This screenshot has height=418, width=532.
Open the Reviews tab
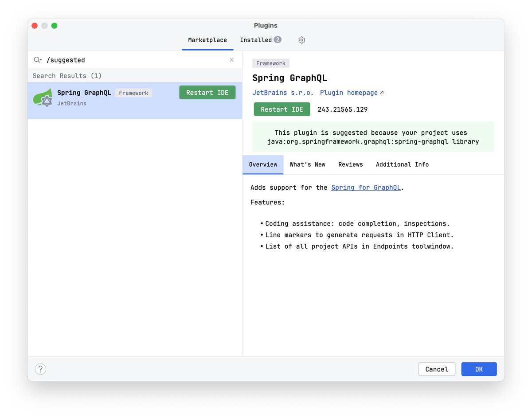[351, 164]
